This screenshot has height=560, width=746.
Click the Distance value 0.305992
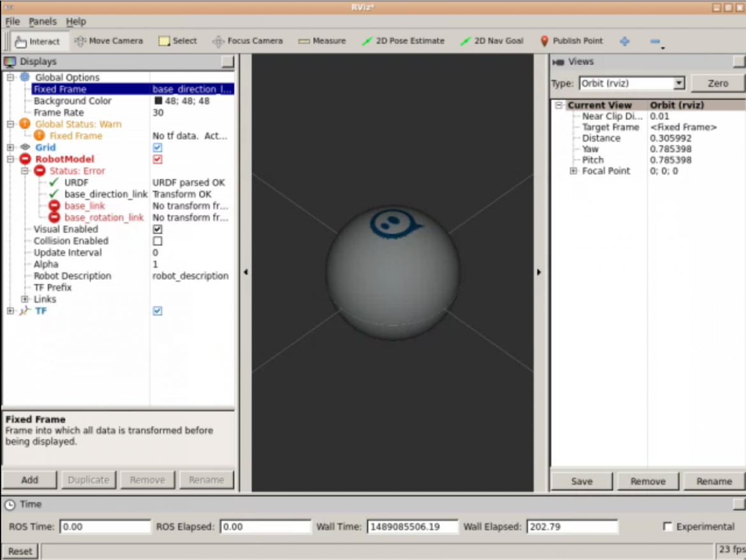pyautogui.click(x=670, y=138)
